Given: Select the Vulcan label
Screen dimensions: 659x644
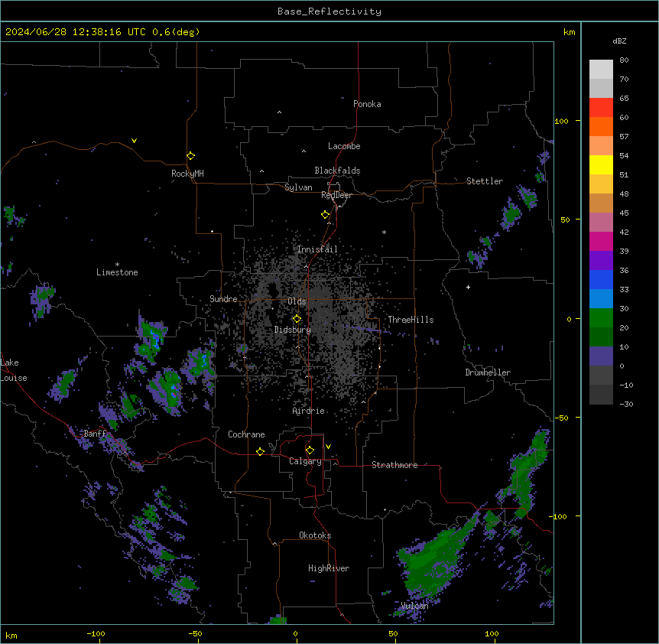Looking at the screenshot, I should [414, 606].
